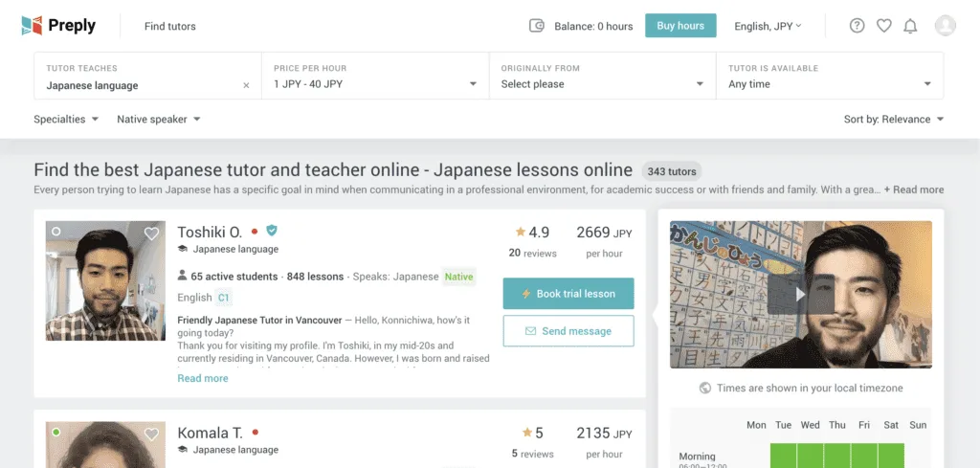Send message to Toshiki
Screen dimensions: 980x468
pos(568,331)
